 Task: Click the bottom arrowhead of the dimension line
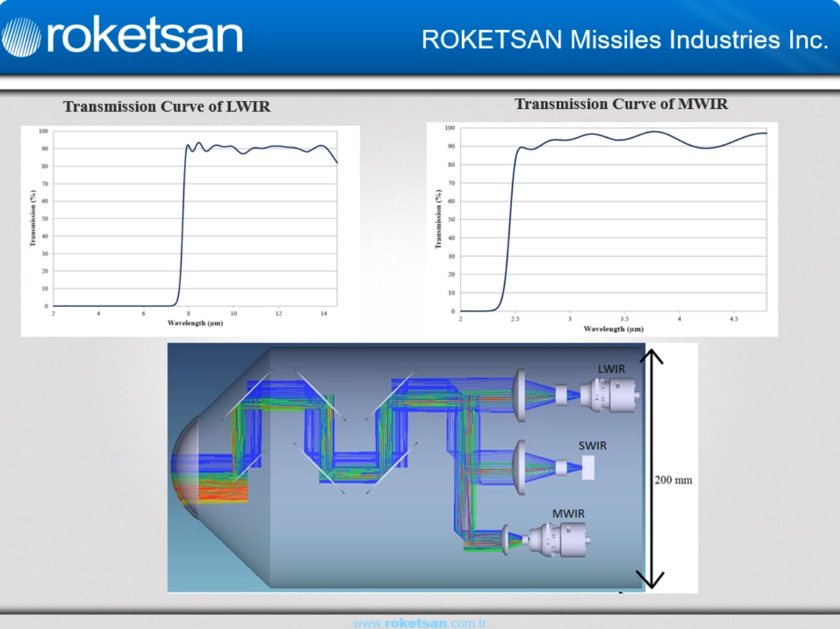coord(651,579)
